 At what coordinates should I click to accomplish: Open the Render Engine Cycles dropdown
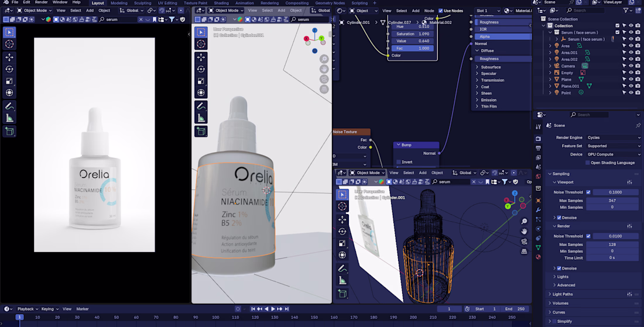pos(613,138)
